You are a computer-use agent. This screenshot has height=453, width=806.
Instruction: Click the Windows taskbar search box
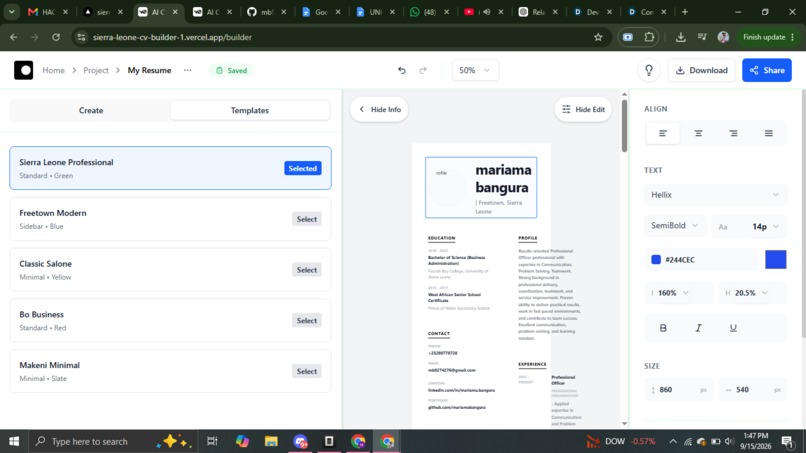113,441
